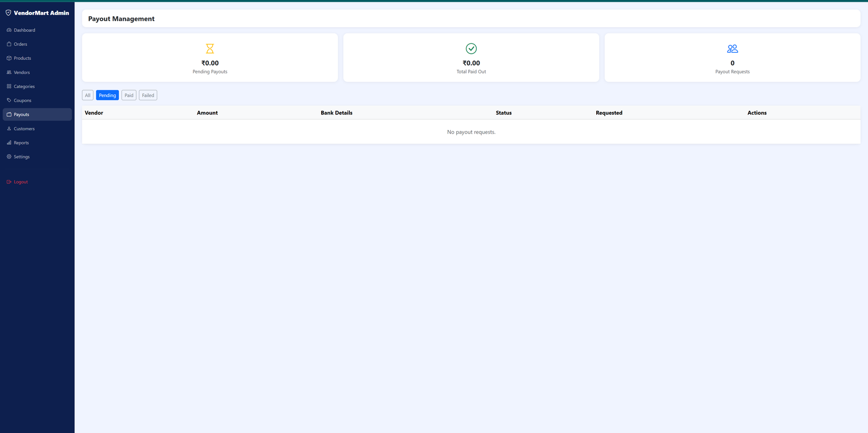Image resolution: width=868 pixels, height=433 pixels.
Task: Click the Actions column header
Action: (757, 113)
